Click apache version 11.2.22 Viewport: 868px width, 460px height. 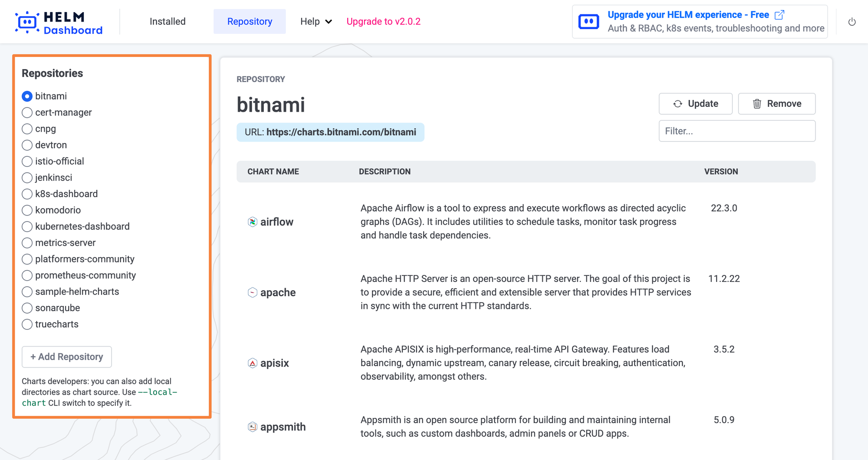(724, 279)
